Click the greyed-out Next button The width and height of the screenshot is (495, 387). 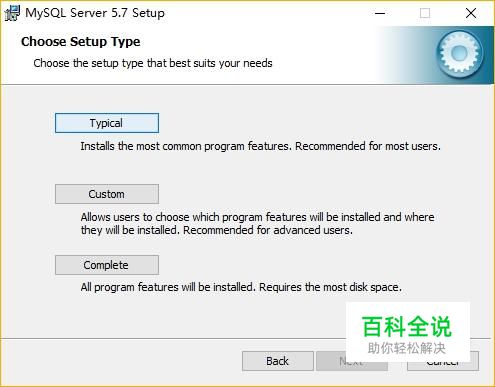352,361
